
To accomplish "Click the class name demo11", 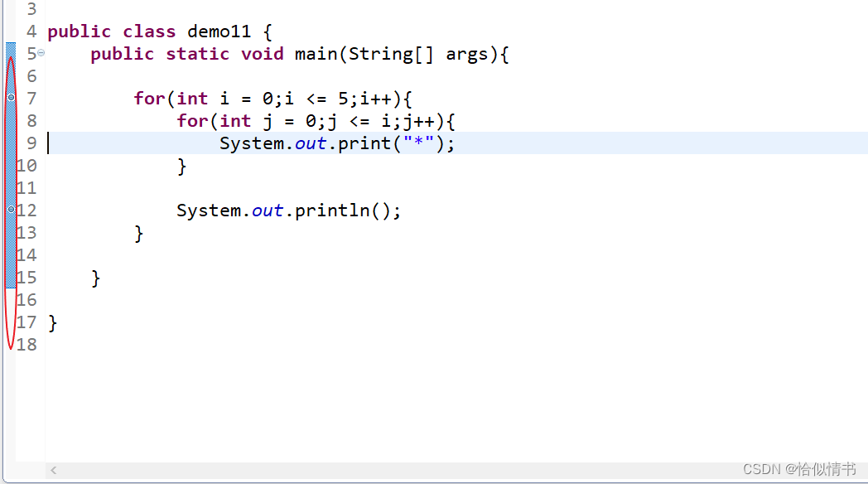I will click(x=219, y=31).
